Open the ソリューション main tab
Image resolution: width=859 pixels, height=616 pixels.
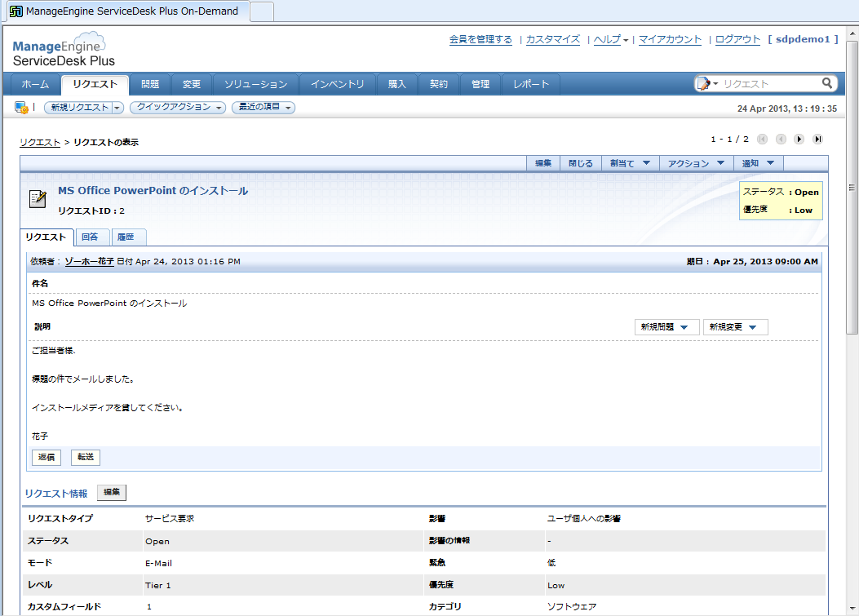pos(255,84)
